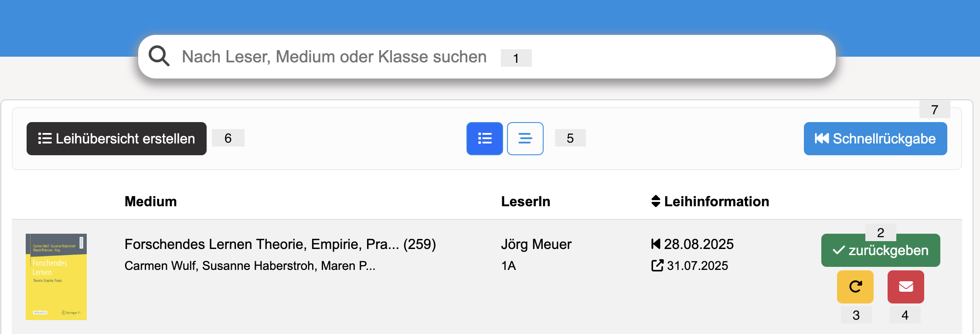
Task: Open the red email reminder icon
Action: [x=905, y=286]
